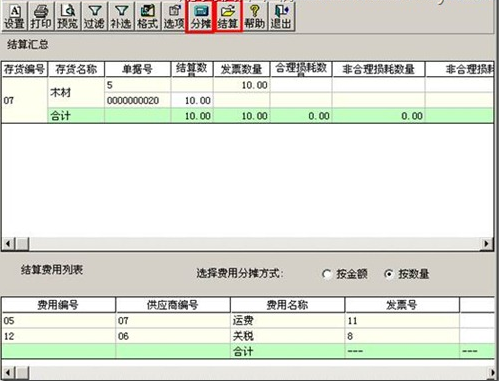This screenshot has width=499, height=381.
Task: Open 预览 print preview icon
Action: click(67, 17)
